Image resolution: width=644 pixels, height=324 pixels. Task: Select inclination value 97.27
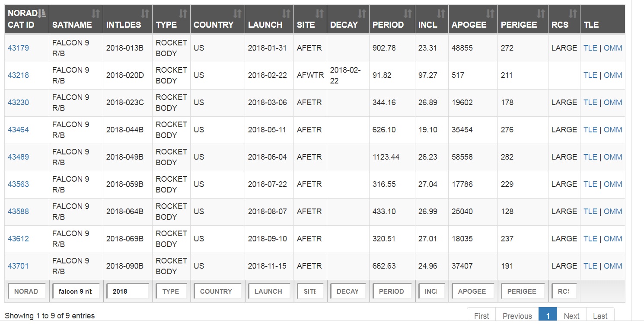coord(427,75)
